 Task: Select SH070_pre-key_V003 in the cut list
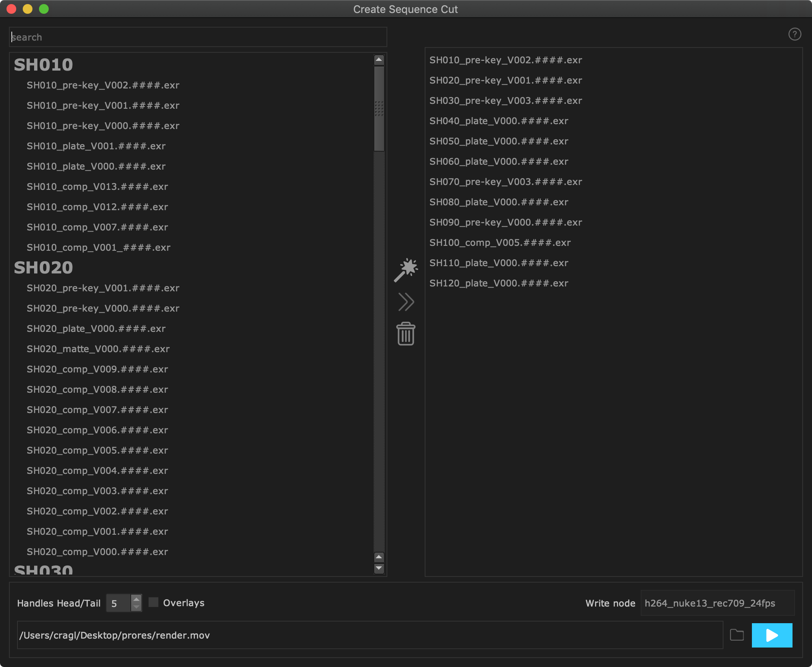tap(506, 182)
